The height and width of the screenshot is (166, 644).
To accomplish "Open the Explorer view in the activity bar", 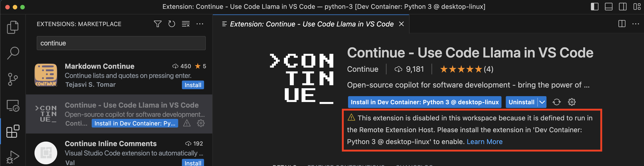I will pos(13,27).
